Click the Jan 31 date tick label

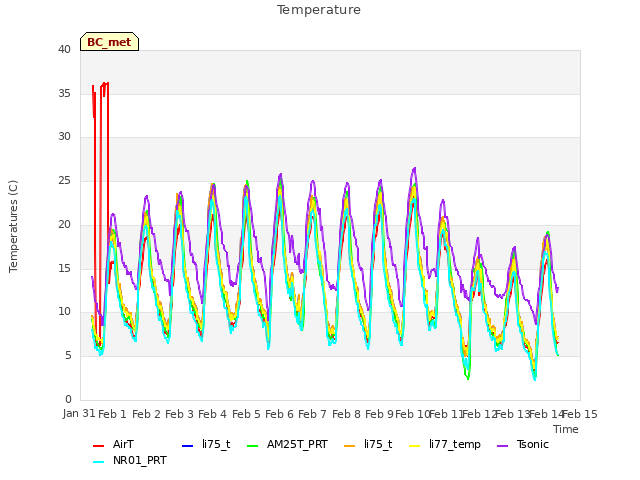pyautogui.click(x=79, y=414)
